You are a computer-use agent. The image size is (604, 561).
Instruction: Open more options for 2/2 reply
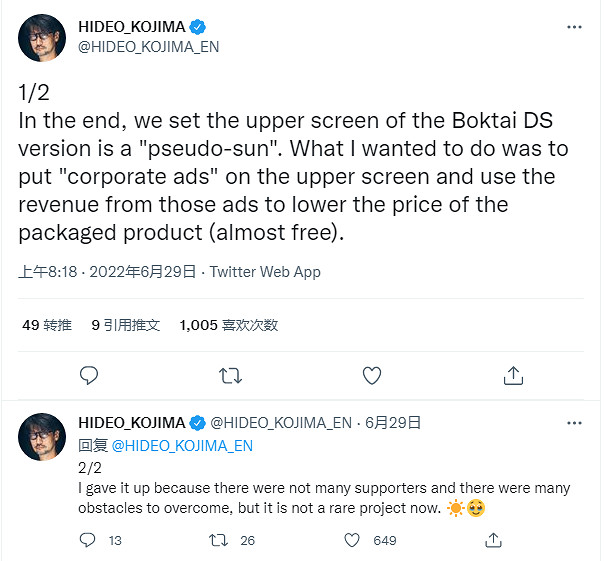click(x=575, y=423)
